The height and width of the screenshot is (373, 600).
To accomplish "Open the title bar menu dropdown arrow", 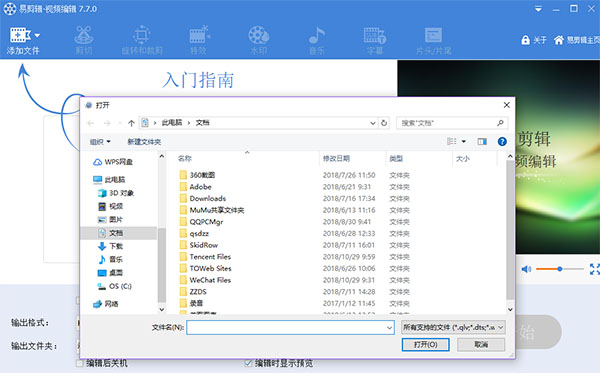I will 538,9.
